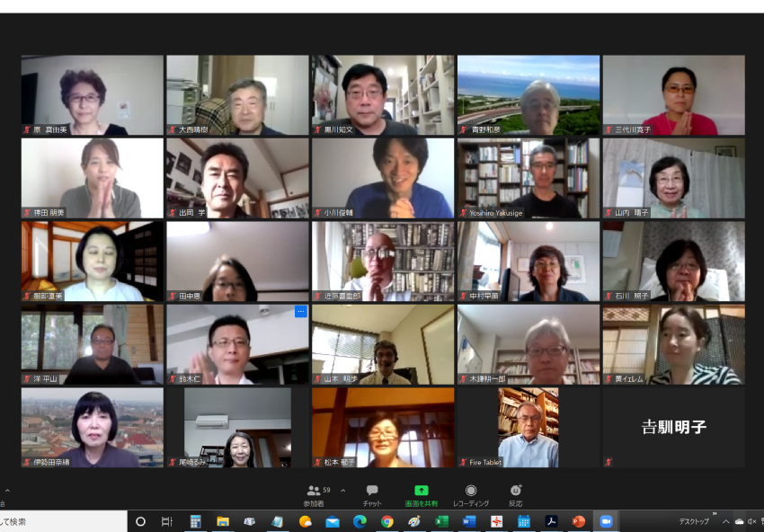Select Yoshihiro Yakusige's video tile
The height and width of the screenshot is (532, 764).
point(529,178)
